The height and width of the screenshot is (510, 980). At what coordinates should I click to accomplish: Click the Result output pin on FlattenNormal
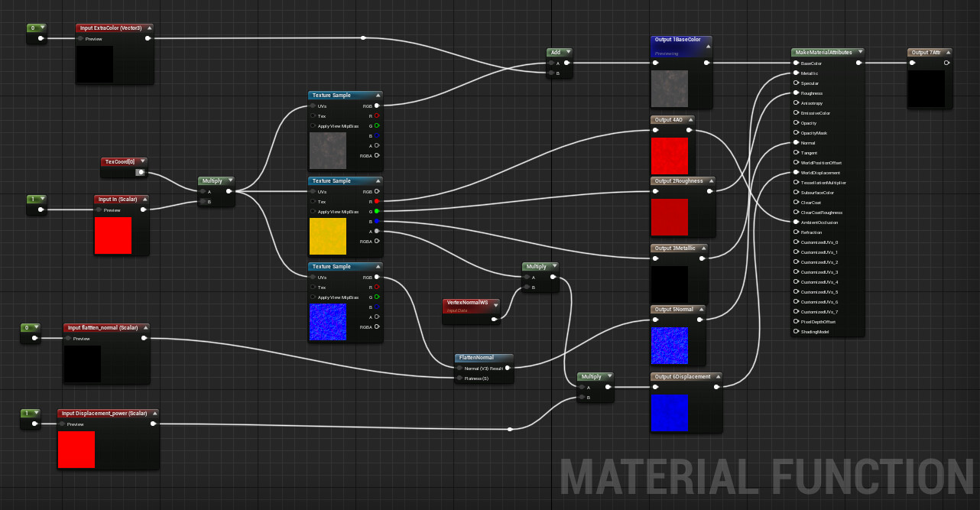508,368
